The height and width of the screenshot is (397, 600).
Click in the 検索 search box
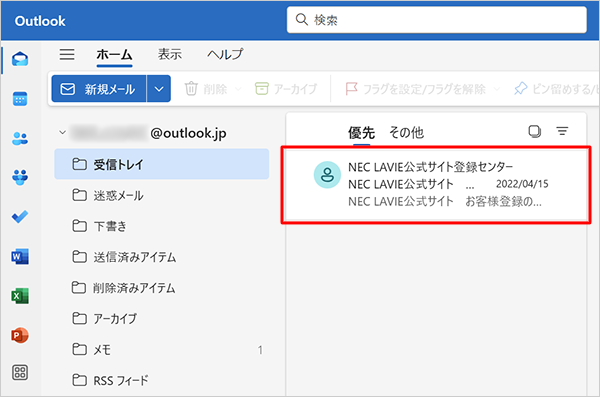click(x=437, y=20)
